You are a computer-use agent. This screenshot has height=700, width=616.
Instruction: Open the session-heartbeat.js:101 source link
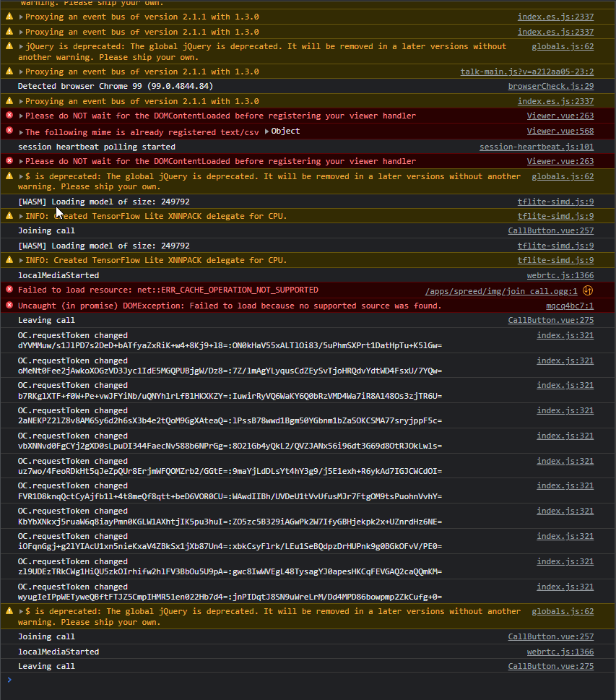(x=537, y=147)
